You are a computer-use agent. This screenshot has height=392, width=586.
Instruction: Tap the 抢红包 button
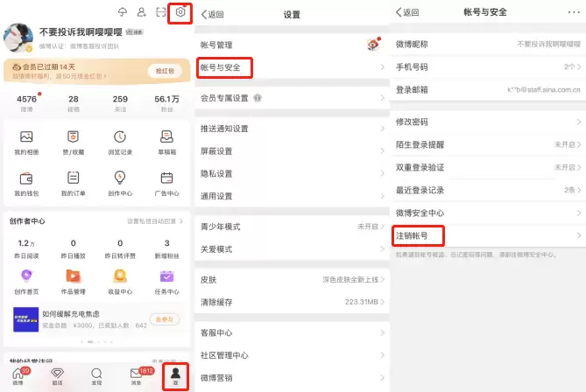click(x=165, y=71)
